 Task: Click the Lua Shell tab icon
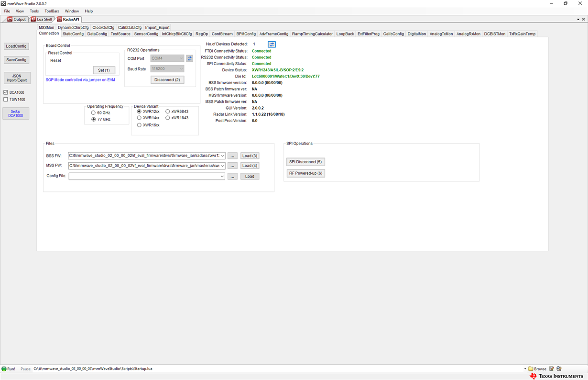coord(33,20)
